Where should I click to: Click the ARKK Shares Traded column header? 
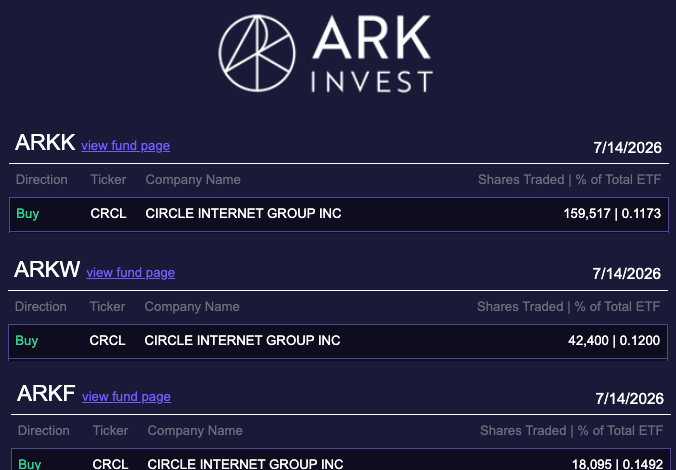(569, 180)
